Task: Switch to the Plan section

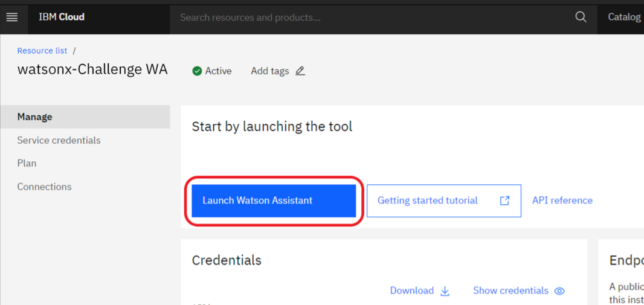Action: pos(27,164)
